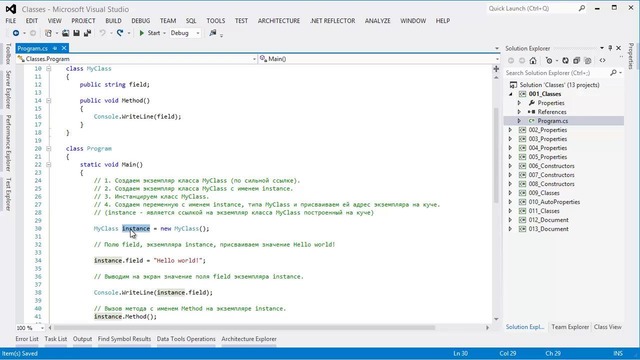Screen dimensions: 640x360
Task: Open the Debug configuration dropdown
Action: point(185,33)
